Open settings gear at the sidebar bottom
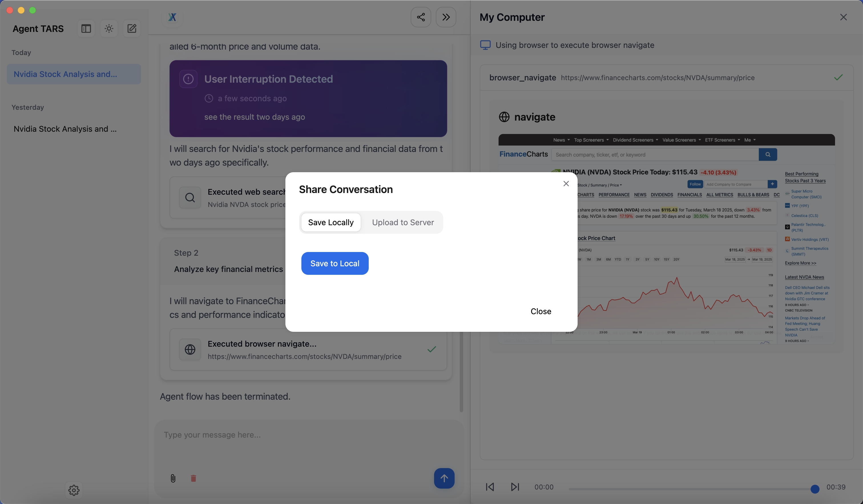The width and height of the screenshot is (863, 504). [x=74, y=490]
